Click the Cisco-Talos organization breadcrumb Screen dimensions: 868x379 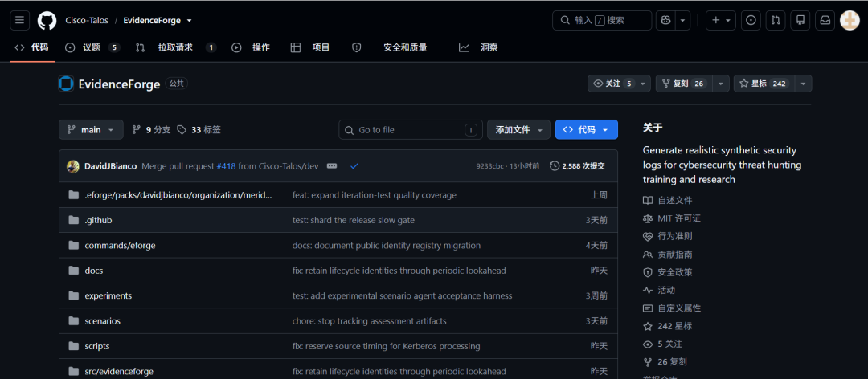(87, 20)
